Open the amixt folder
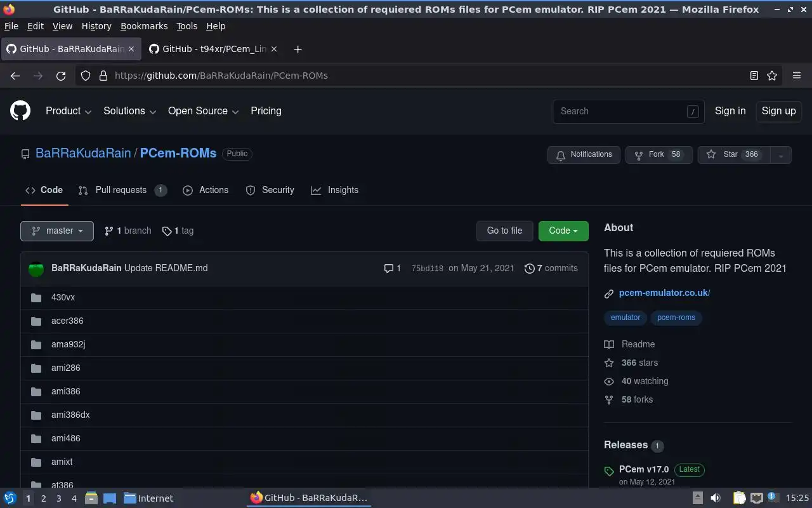 [x=62, y=462]
